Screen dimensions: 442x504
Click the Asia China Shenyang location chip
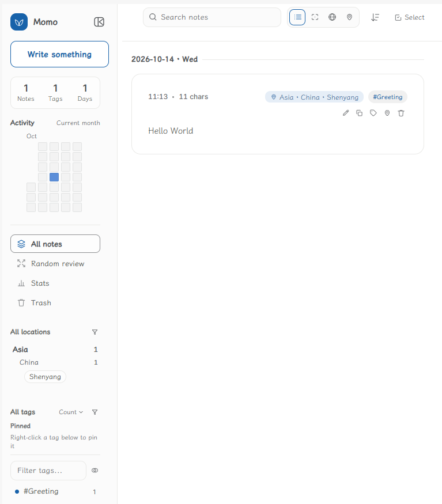point(314,97)
